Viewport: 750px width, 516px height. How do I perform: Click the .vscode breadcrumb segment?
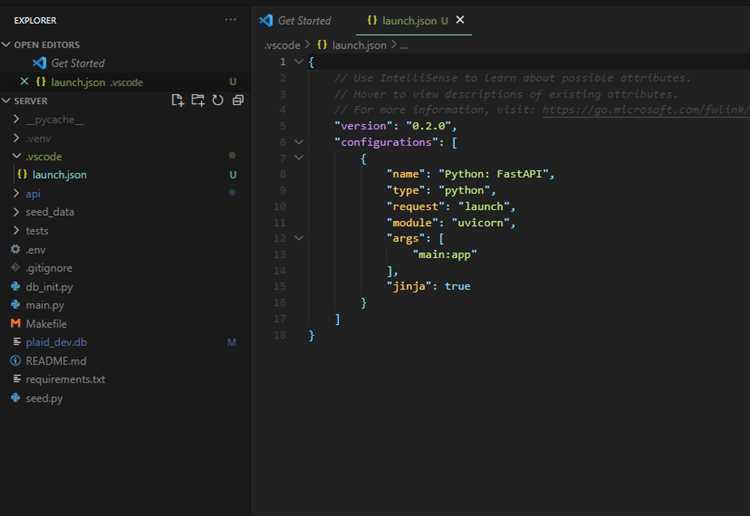(282, 45)
